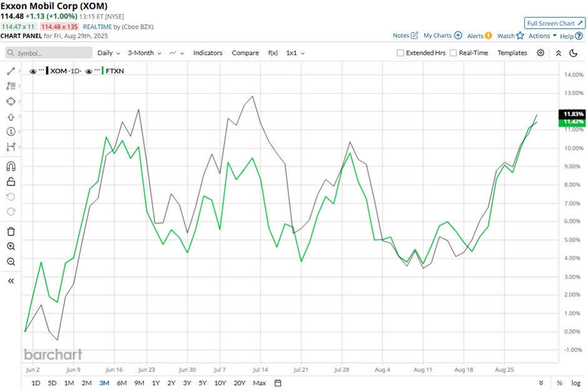Delete drawings with the trash icon

[x=11, y=231]
